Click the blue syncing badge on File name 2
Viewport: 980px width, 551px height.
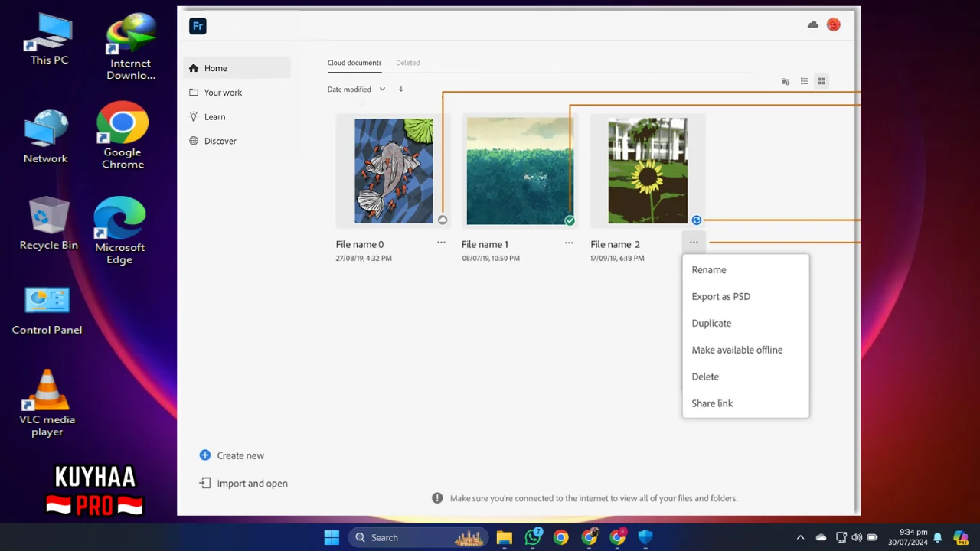696,220
